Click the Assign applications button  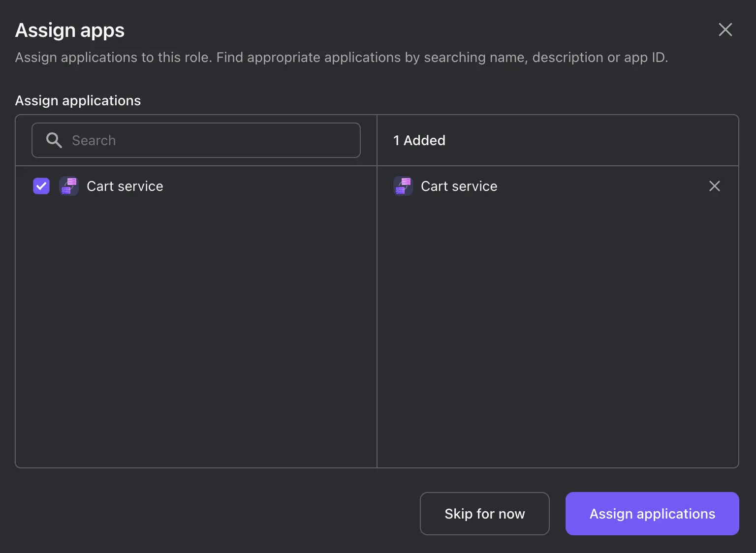coord(652,513)
